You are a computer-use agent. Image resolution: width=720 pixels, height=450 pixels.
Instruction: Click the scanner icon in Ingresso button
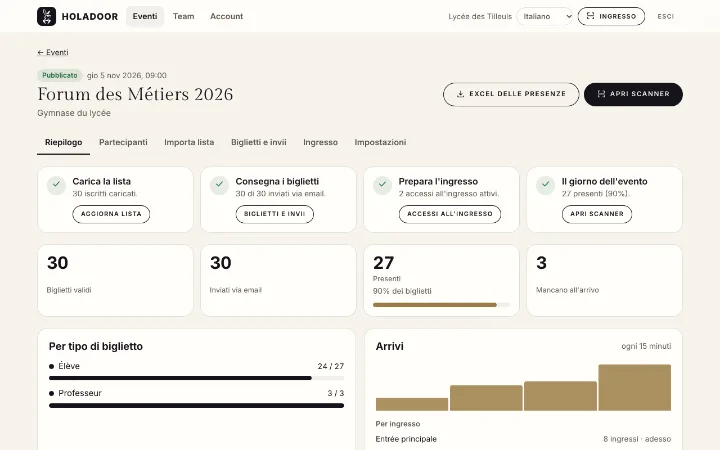591,16
